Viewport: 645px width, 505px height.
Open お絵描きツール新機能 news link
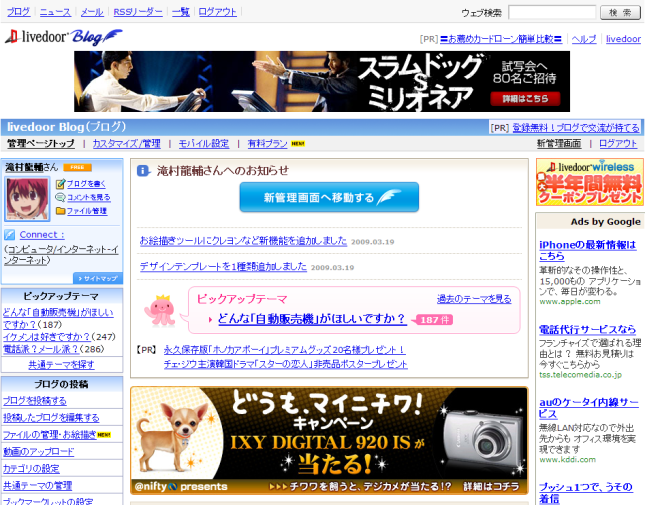tap(243, 241)
